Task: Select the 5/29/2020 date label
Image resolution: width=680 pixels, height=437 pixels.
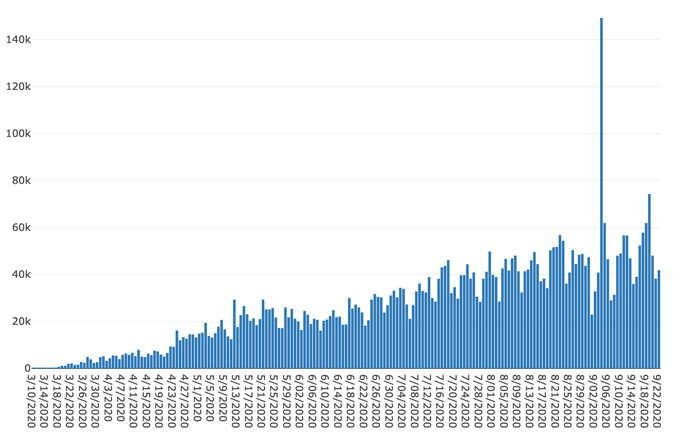Action: pyautogui.click(x=287, y=400)
